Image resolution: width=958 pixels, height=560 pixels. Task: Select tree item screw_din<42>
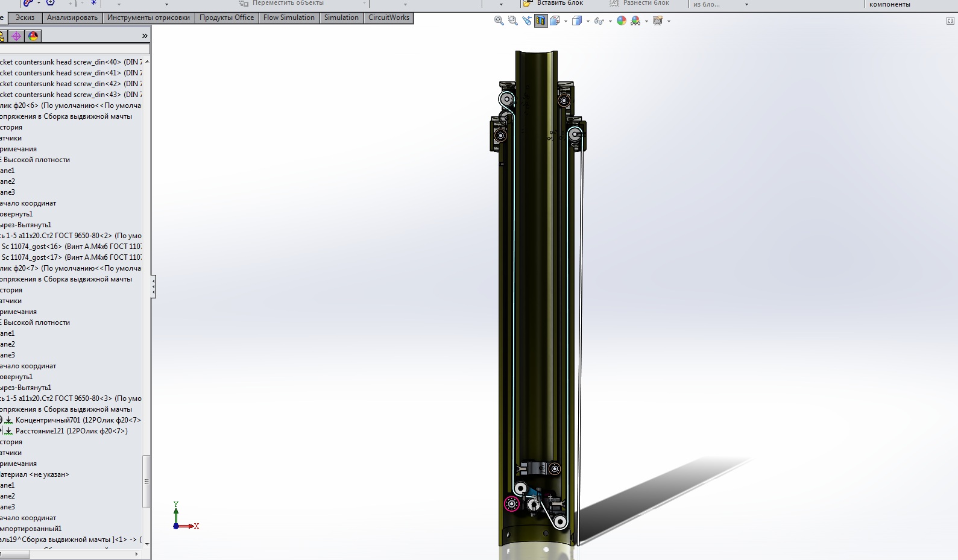71,84
